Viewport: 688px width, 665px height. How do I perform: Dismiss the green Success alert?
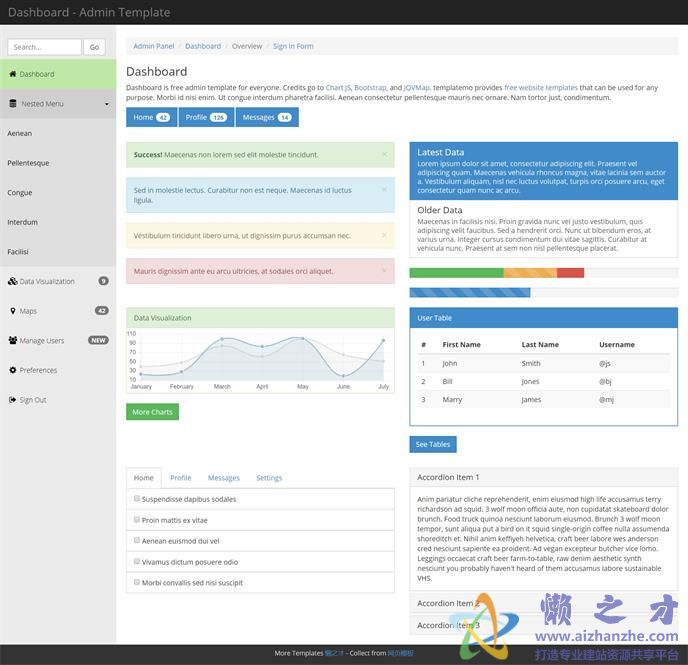click(384, 155)
